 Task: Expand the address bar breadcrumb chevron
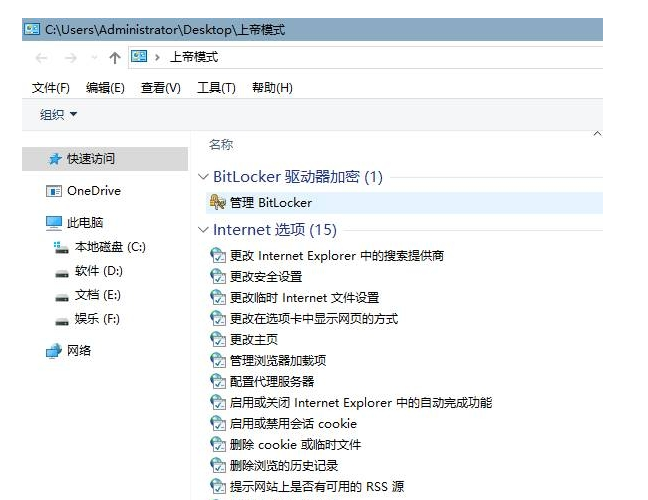coord(157,57)
